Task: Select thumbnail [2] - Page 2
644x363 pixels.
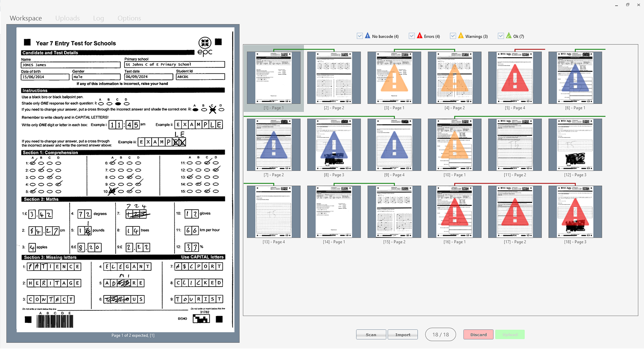Action: coord(334,78)
